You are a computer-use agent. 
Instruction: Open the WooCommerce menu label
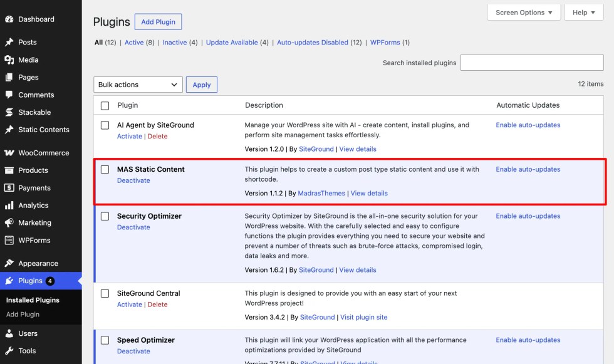tap(44, 153)
